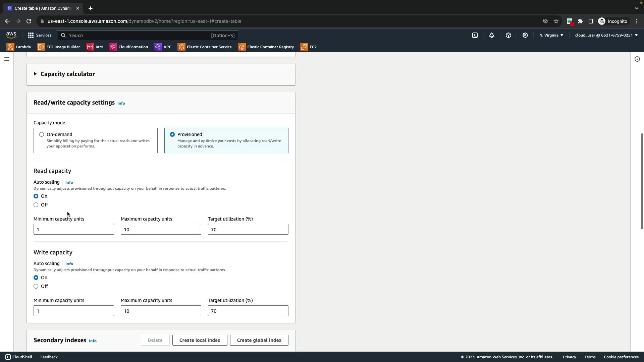Open the Services grid menu
Image resolution: width=644 pixels, height=362 pixels.
pos(39,35)
